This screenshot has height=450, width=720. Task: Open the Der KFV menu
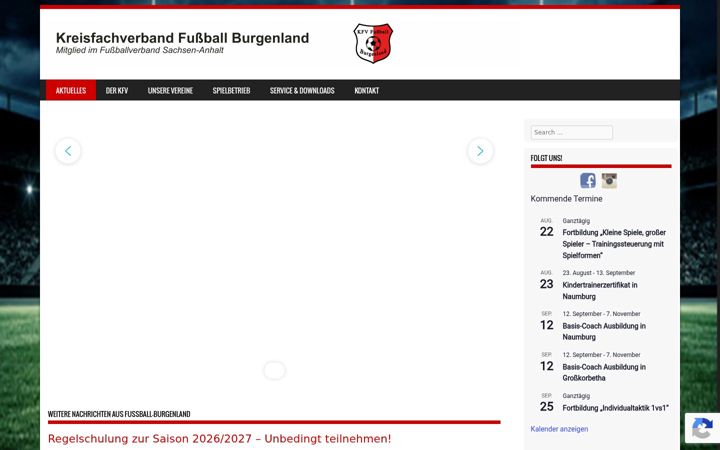(x=117, y=90)
